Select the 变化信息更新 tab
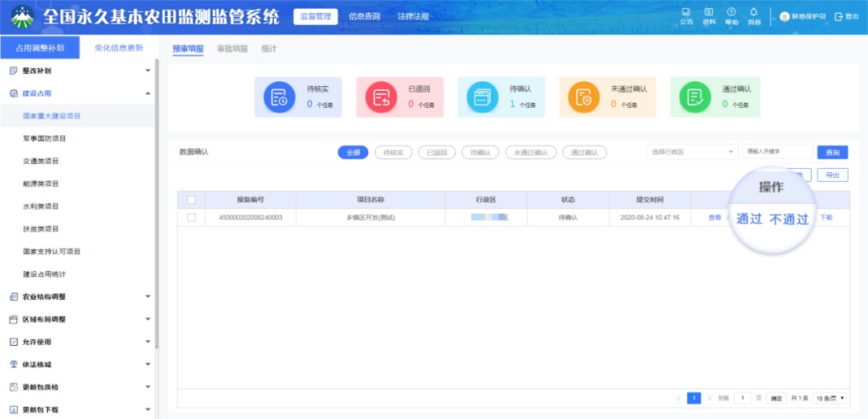This screenshot has width=868, height=419. pos(119,47)
